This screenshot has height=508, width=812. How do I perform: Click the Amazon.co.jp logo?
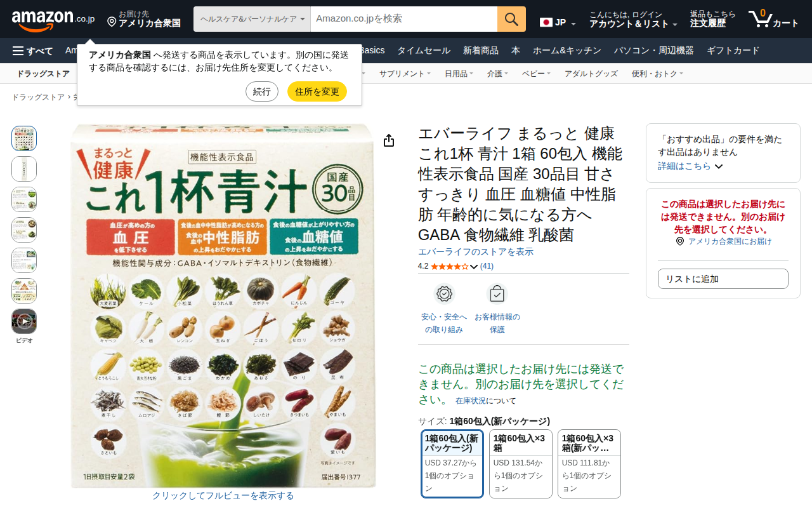pos(53,20)
